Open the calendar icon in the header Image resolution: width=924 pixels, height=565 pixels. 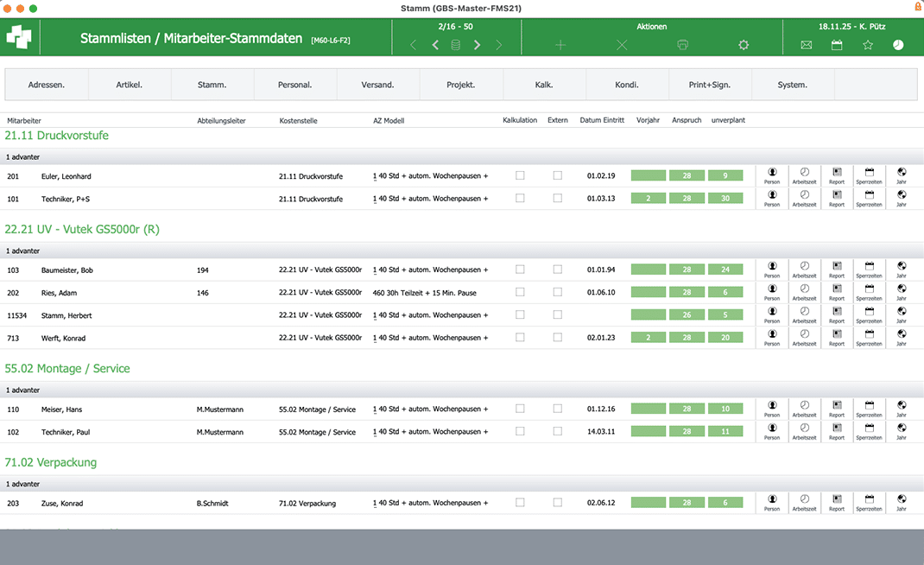[x=837, y=45]
